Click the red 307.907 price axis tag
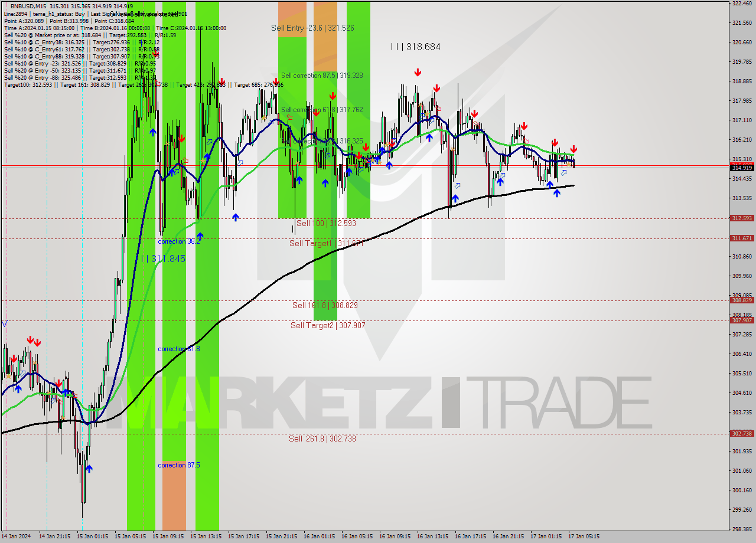This screenshot has width=756, height=543. (x=742, y=320)
